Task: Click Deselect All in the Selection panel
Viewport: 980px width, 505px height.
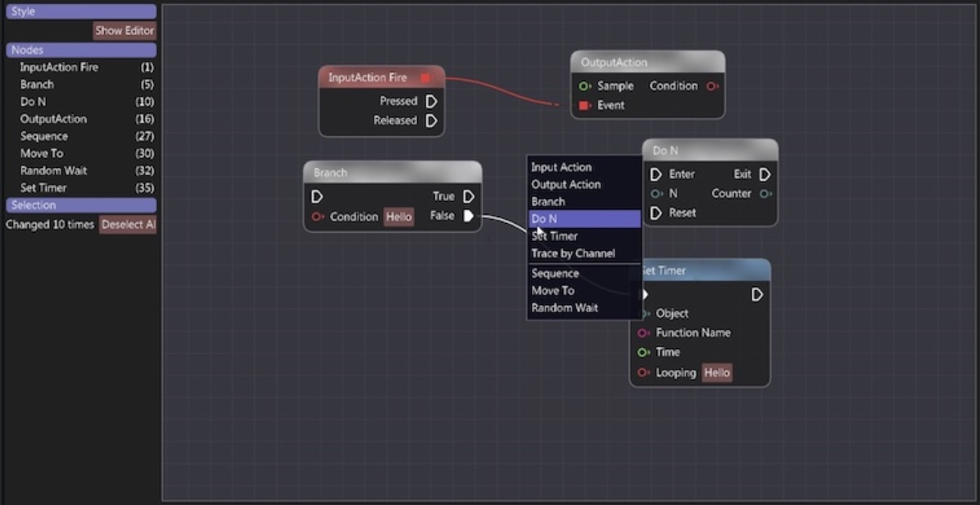Action: 128,225
